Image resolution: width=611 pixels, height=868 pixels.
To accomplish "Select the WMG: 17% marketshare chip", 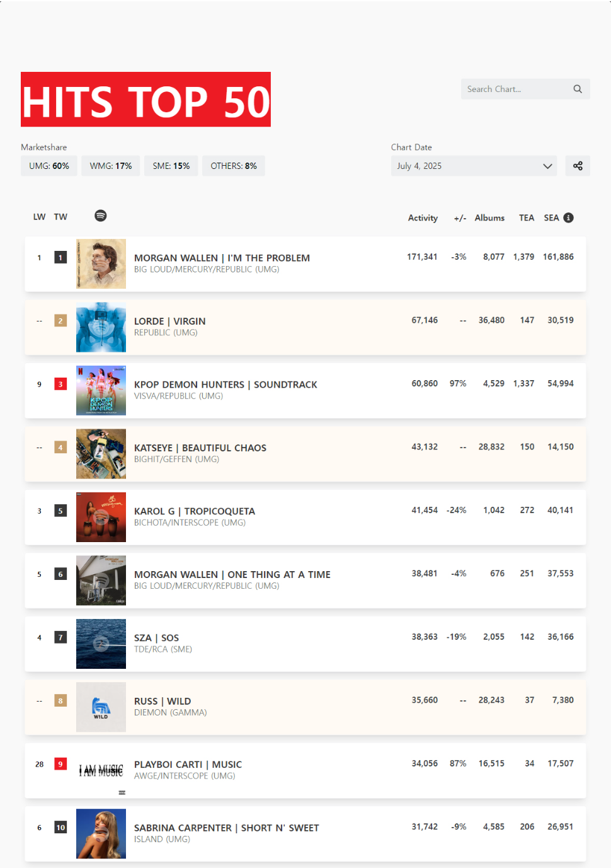I will click(111, 166).
